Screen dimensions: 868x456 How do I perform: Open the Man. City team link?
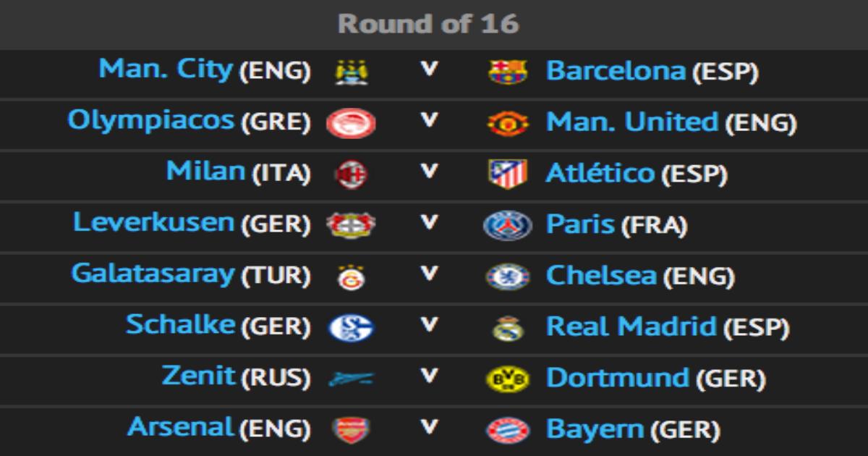[x=166, y=69]
